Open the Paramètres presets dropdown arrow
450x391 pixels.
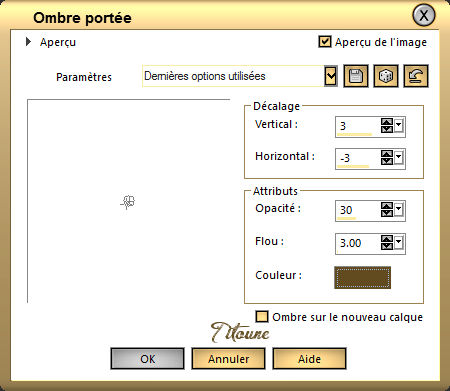coord(331,76)
